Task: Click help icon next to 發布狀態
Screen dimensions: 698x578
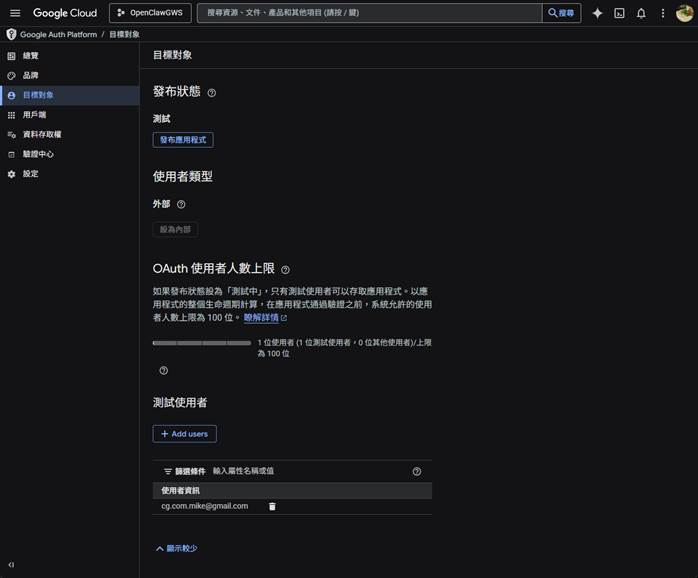Action: click(211, 93)
